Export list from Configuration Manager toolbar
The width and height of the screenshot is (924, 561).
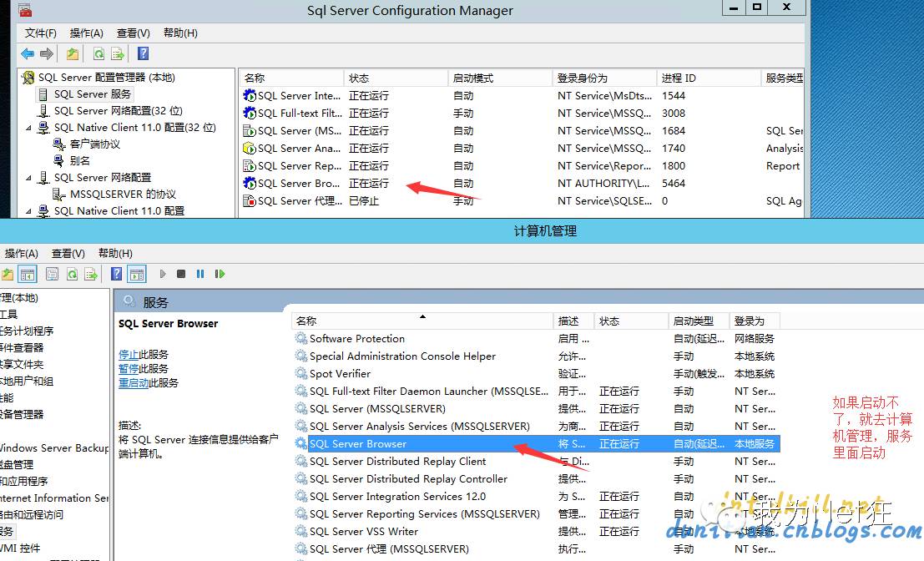click(x=118, y=54)
